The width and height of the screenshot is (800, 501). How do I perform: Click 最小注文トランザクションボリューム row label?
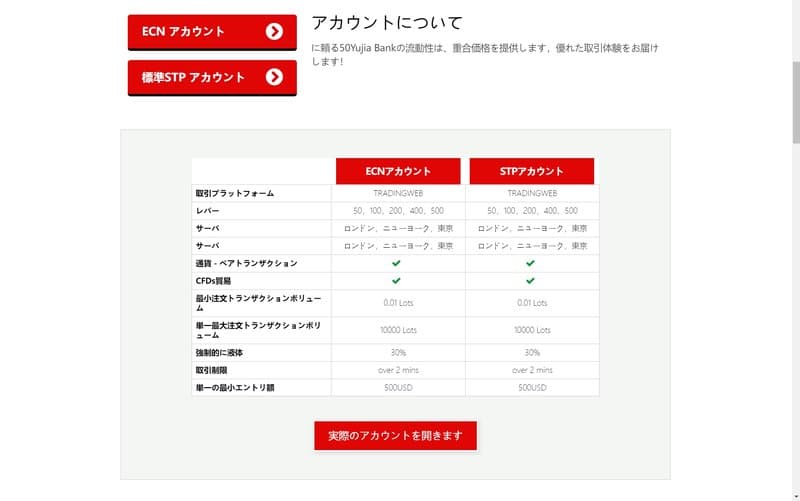tap(258, 303)
